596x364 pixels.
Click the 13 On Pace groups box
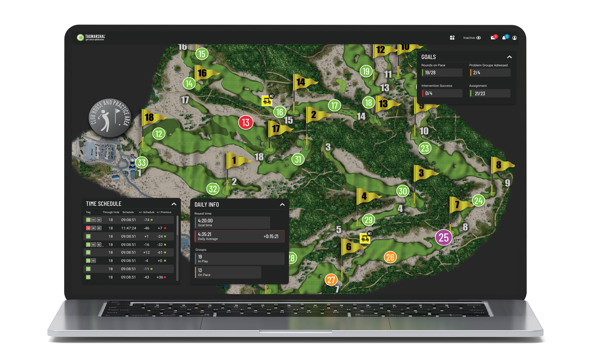tap(228, 272)
